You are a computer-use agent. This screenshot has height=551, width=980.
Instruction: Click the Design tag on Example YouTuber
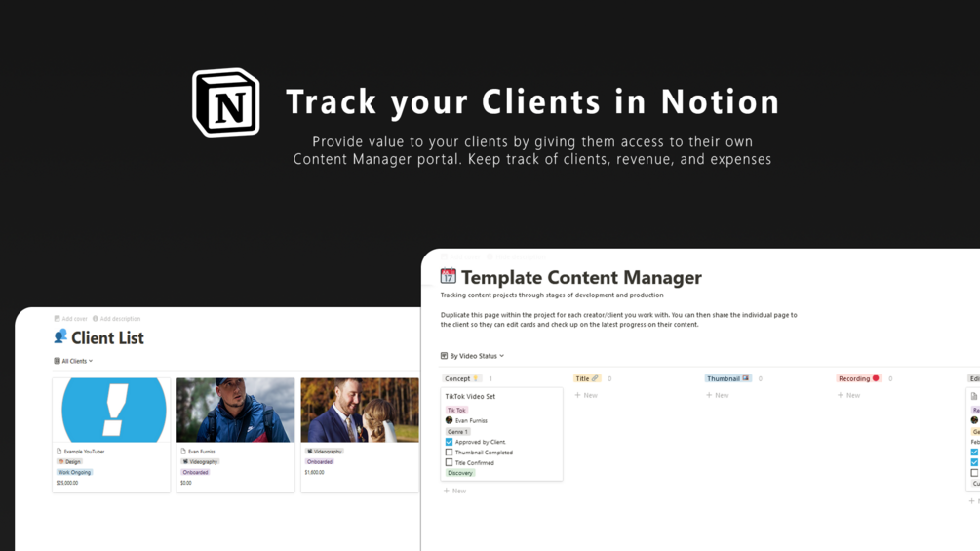(69, 461)
